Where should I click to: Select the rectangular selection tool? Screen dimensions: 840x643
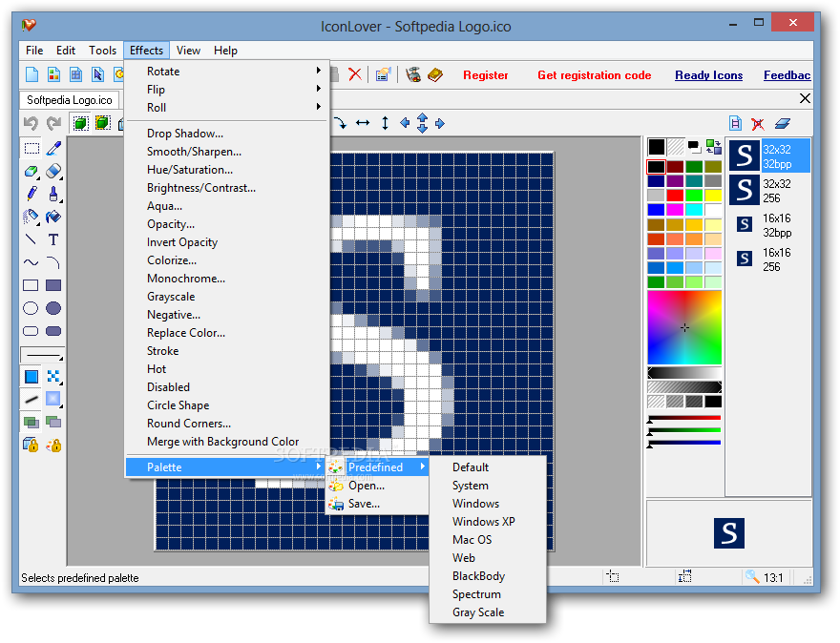31,148
